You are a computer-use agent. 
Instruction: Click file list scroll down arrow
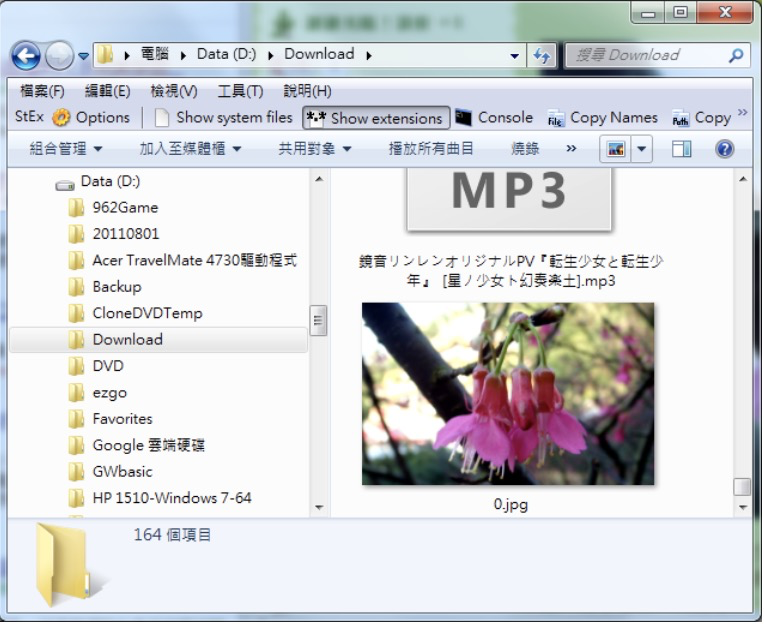(742, 508)
